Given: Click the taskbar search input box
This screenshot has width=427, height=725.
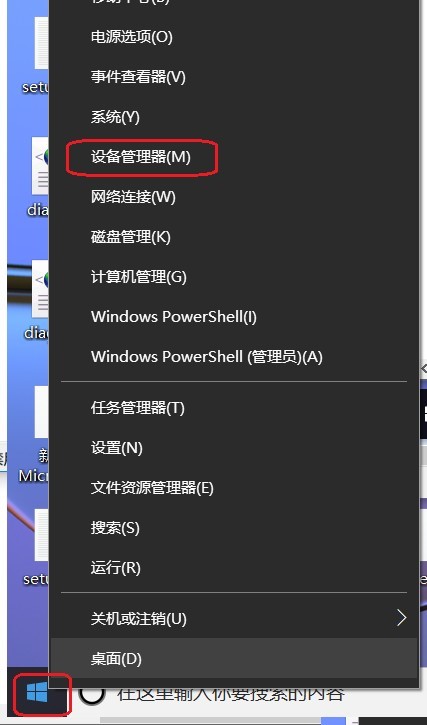Looking at the screenshot, I should [231, 694].
